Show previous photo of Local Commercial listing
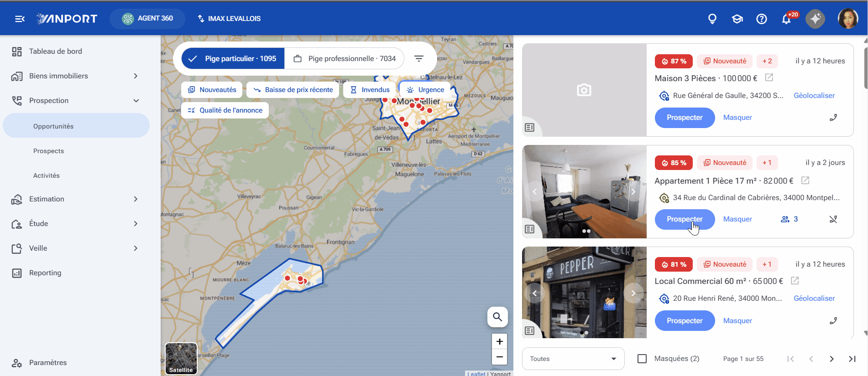The width and height of the screenshot is (868, 376). (x=535, y=293)
